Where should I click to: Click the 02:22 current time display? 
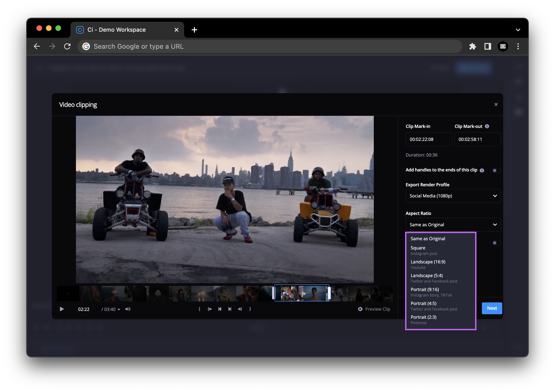pos(84,309)
